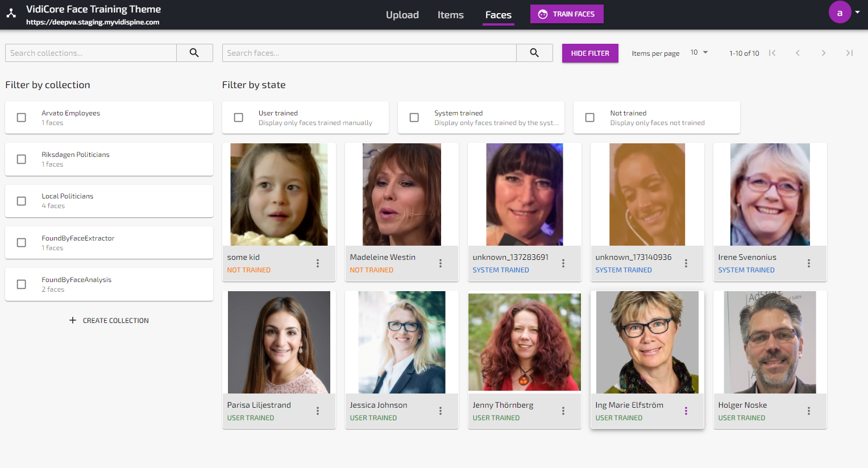
Task: Check the Local Politicians collection filter
Action: 21,201
